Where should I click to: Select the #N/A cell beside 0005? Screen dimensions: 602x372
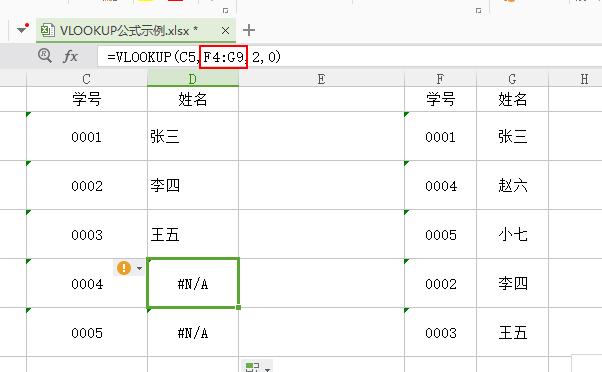pyautogui.click(x=193, y=332)
